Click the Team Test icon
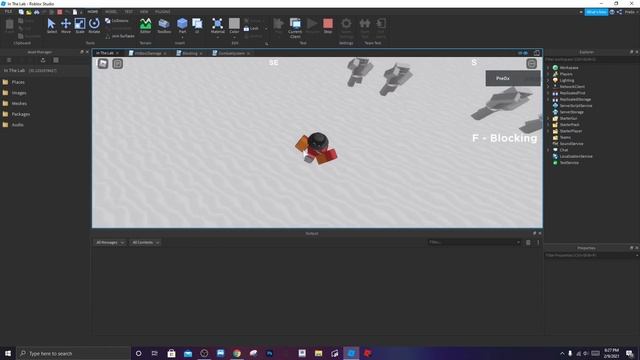640x360 pixels. coord(365,27)
